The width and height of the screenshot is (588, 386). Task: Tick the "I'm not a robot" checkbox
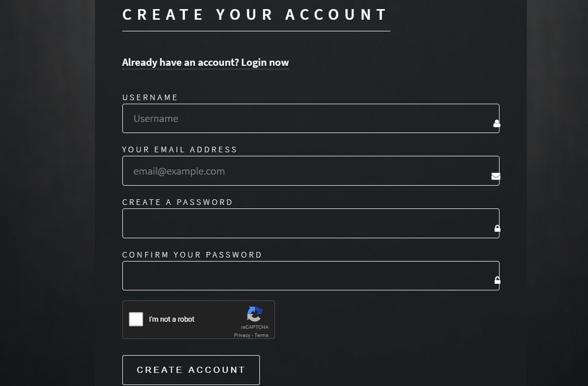[135, 319]
